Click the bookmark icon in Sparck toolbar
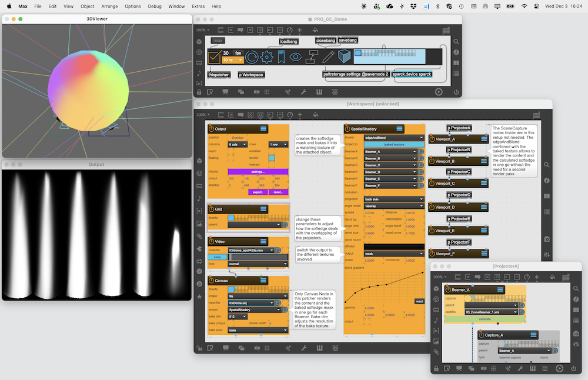Image resolution: width=588 pixels, height=380 pixels. pyautogui.click(x=282, y=57)
